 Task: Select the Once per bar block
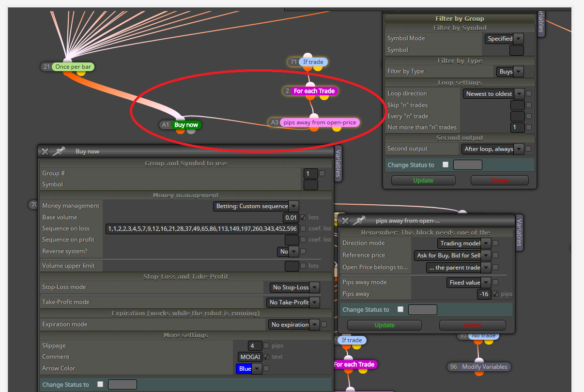tap(73, 67)
